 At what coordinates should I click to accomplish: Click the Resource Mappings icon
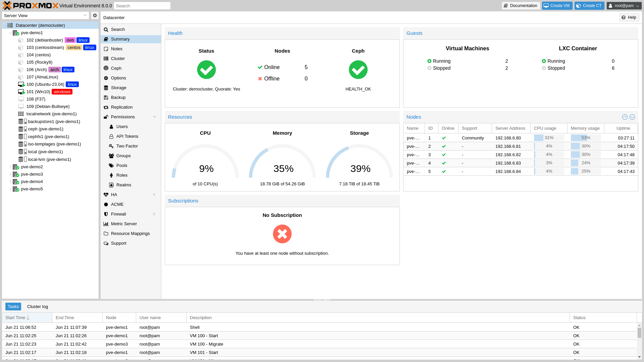coord(106,233)
